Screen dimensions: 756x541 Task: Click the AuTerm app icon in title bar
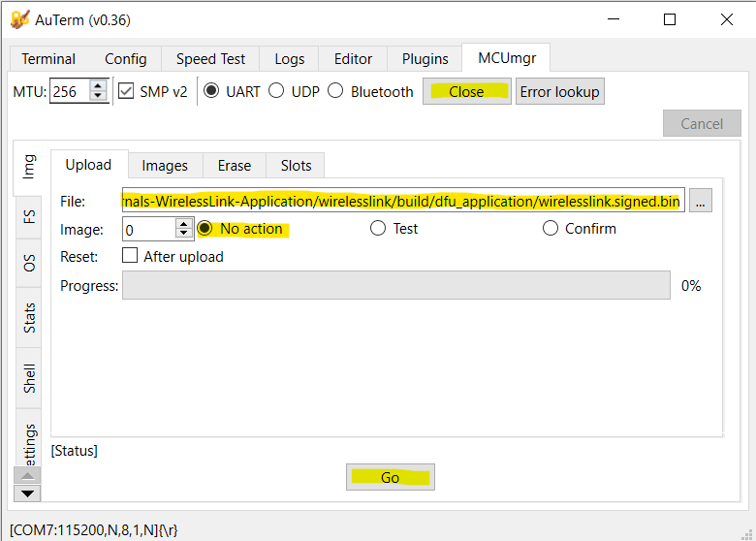pos(19,19)
